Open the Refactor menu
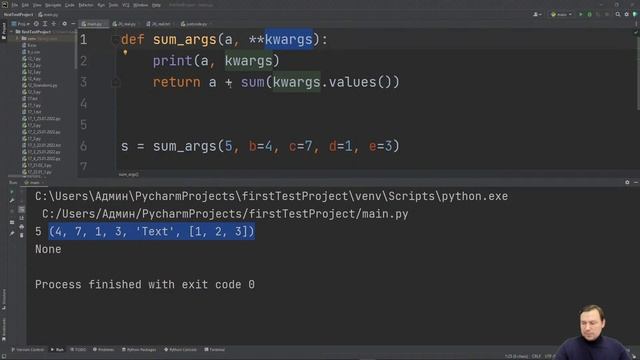The height and width of the screenshot is (360, 640). 86,5
